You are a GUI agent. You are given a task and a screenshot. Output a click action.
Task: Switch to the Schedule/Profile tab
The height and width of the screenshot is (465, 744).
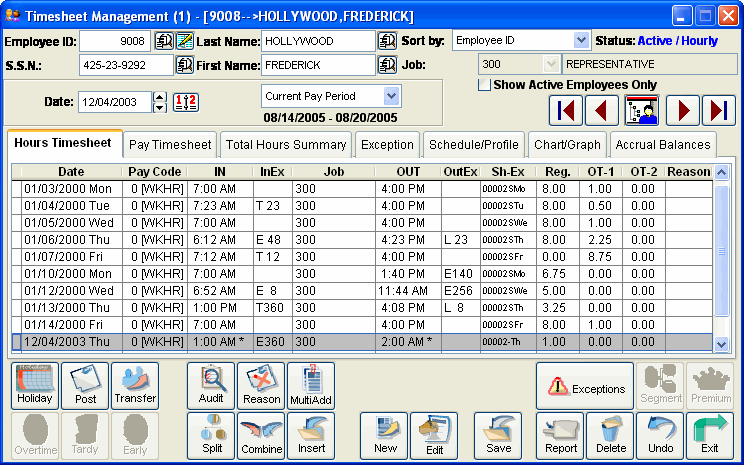[x=474, y=145]
